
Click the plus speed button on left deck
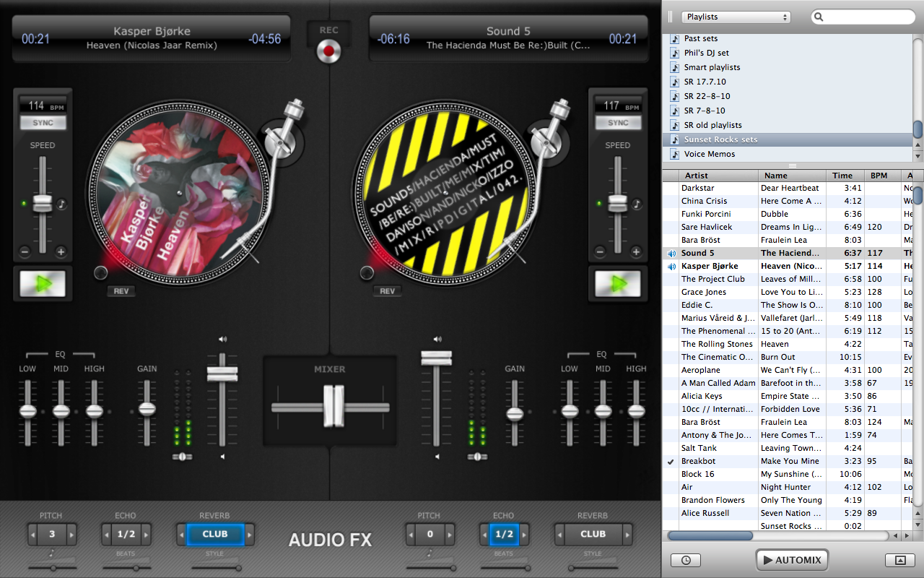click(x=61, y=252)
